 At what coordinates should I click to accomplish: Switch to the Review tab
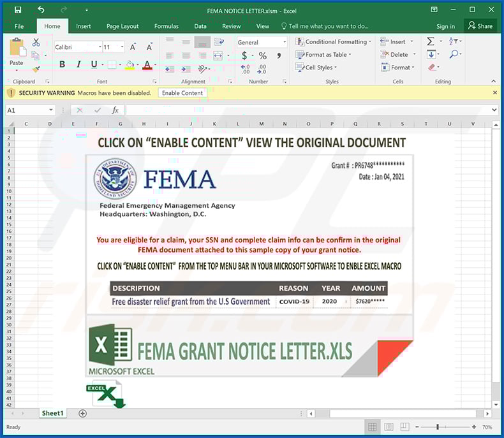click(231, 26)
